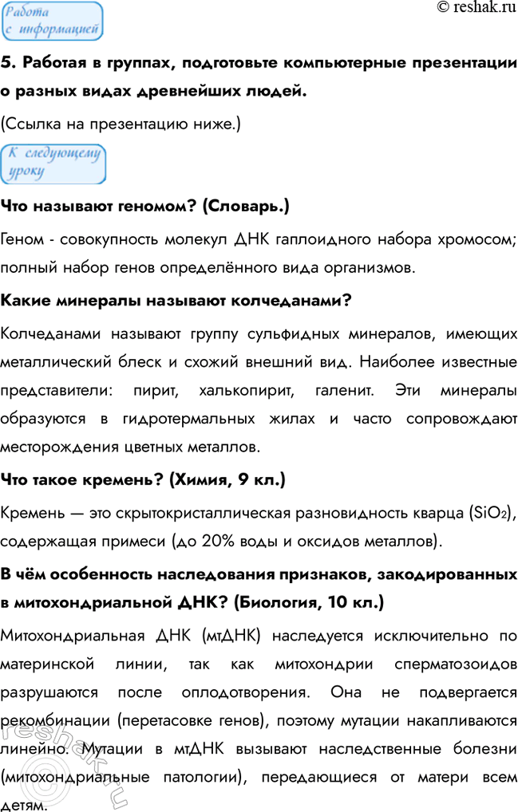Click the paragraph starting with "Геном - совокупность"
The width and height of the screenshot is (518, 812).
coord(259,252)
